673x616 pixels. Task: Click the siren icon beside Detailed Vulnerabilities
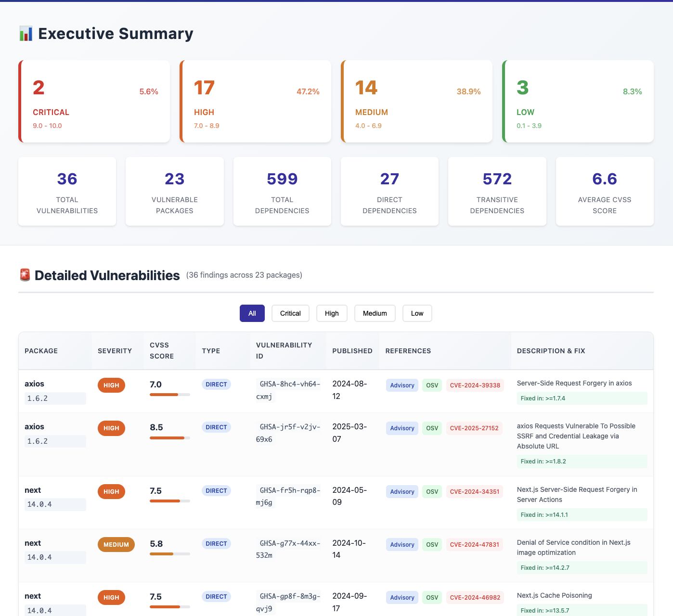[25, 275]
